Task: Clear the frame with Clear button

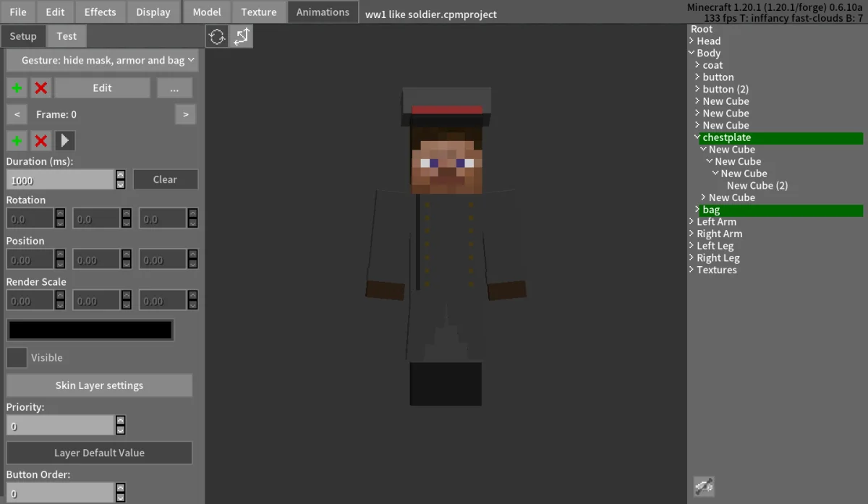Action: coord(165,180)
